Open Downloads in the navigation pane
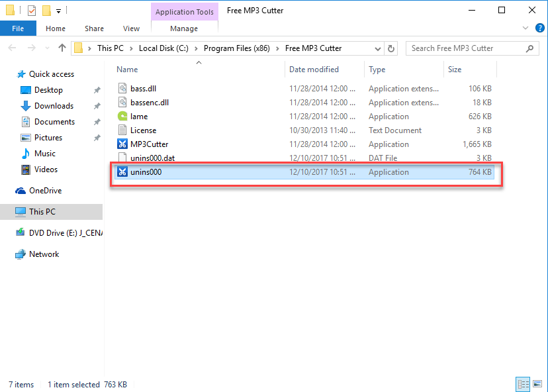548x392 pixels. pos(54,105)
